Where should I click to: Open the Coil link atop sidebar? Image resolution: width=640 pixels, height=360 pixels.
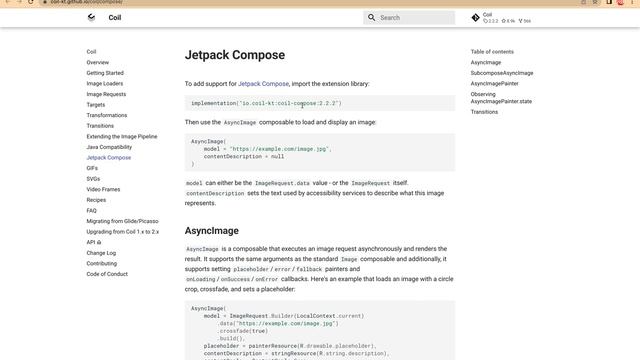(x=91, y=52)
